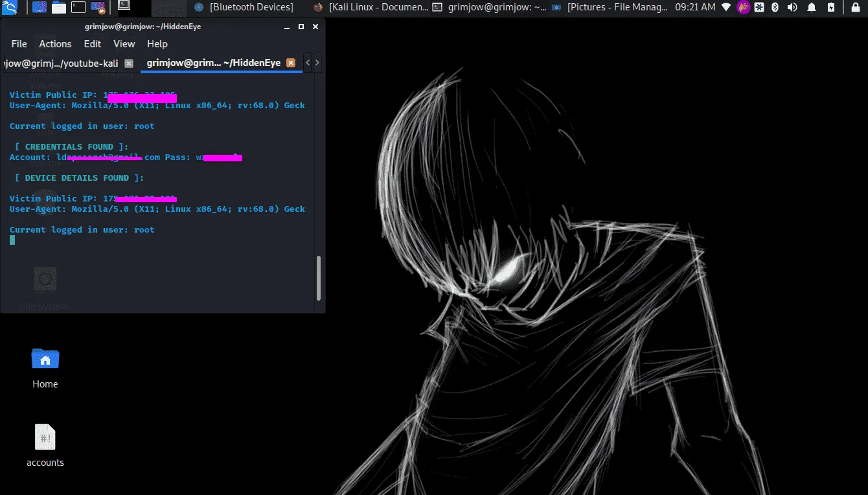Click the battery power tray icon
The height and width of the screenshot is (495, 868).
pyautogui.click(x=830, y=8)
